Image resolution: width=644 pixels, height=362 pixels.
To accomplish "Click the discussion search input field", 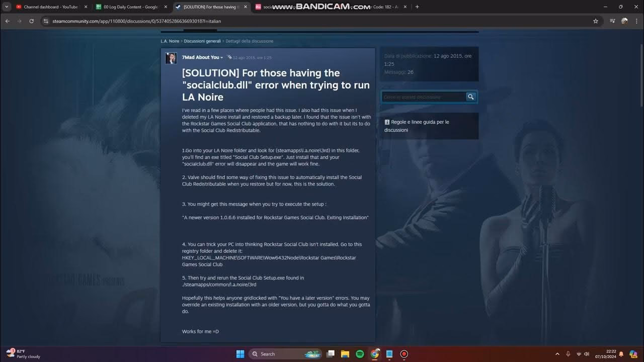I will [x=424, y=97].
